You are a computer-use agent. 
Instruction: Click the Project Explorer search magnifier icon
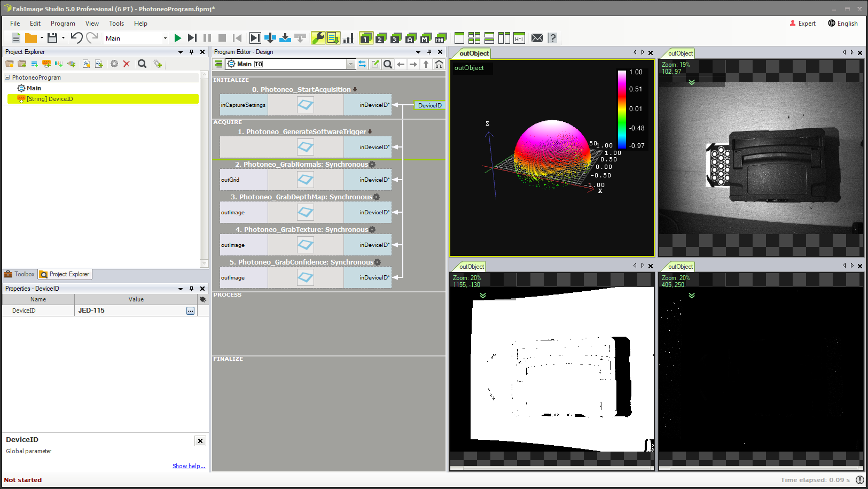pyautogui.click(x=142, y=64)
